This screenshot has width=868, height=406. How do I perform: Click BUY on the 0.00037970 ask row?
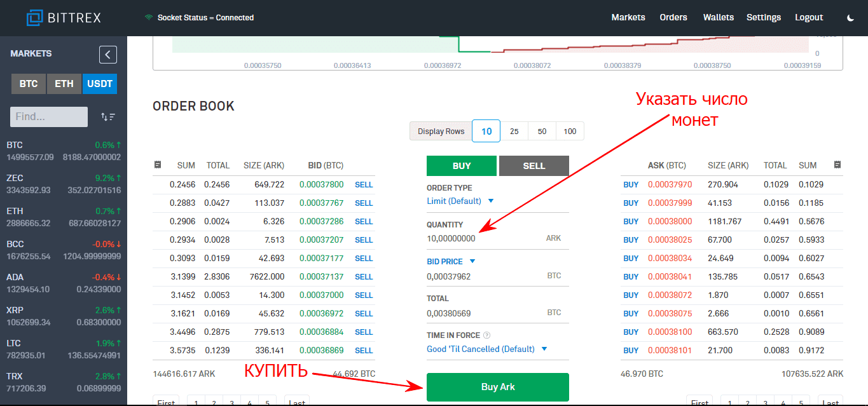point(631,185)
